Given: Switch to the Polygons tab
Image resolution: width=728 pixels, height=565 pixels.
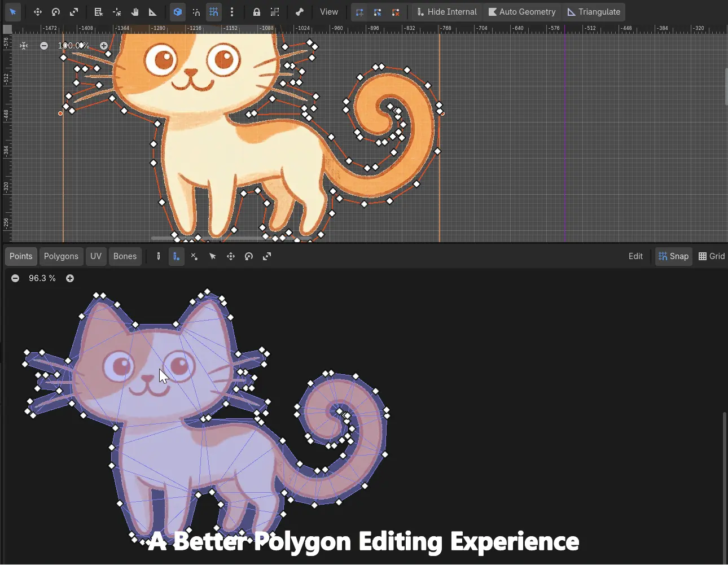Looking at the screenshot, I should (x=61, y=256).
